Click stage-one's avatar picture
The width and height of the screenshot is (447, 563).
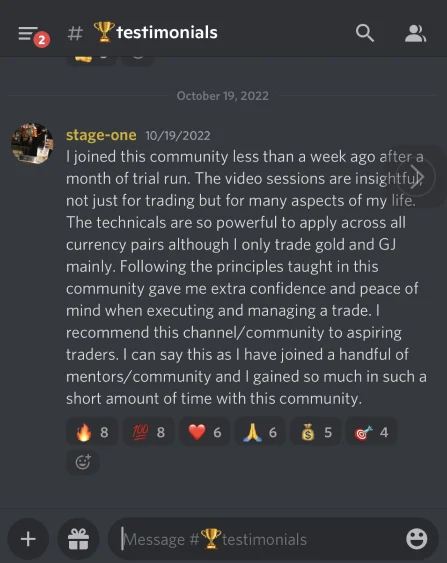pos(32,144)
